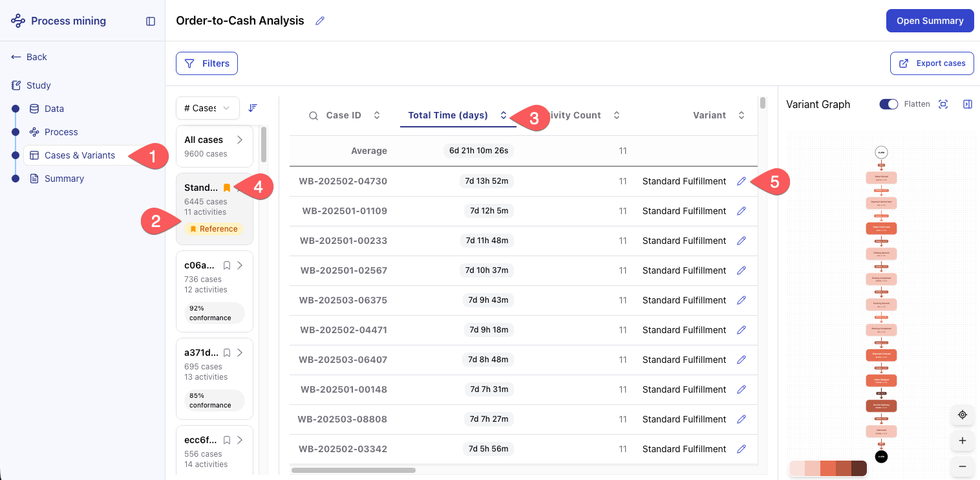Edit variant name for case WB-202503-08808
This screenshot has height=480, width=980.
(x=741, y=419)
